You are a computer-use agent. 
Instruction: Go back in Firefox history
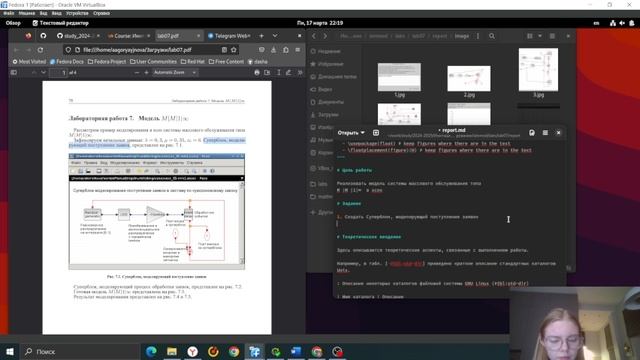[16, 50]
